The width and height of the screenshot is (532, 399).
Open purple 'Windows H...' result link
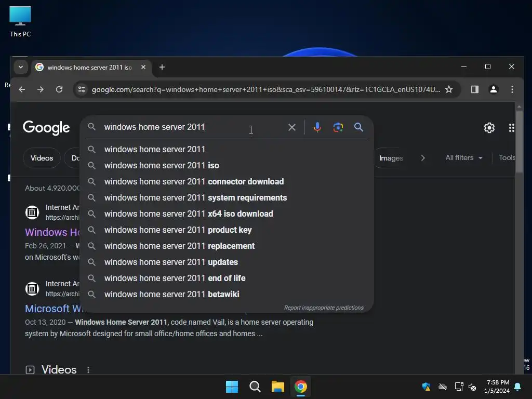[x=52, y=232]
